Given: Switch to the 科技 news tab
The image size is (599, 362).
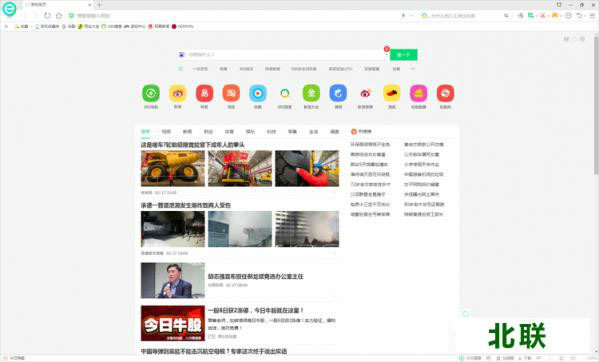Looking at the screenshot, I should [x=271, y=131].
